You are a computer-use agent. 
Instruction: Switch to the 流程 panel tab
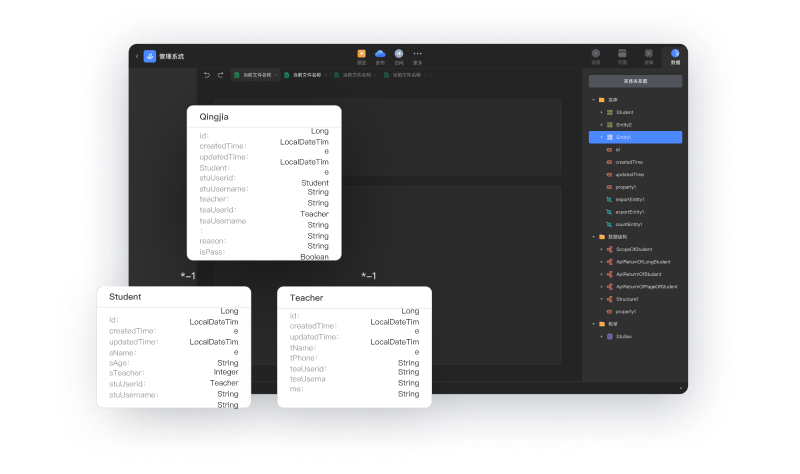[x=595, y=56]
